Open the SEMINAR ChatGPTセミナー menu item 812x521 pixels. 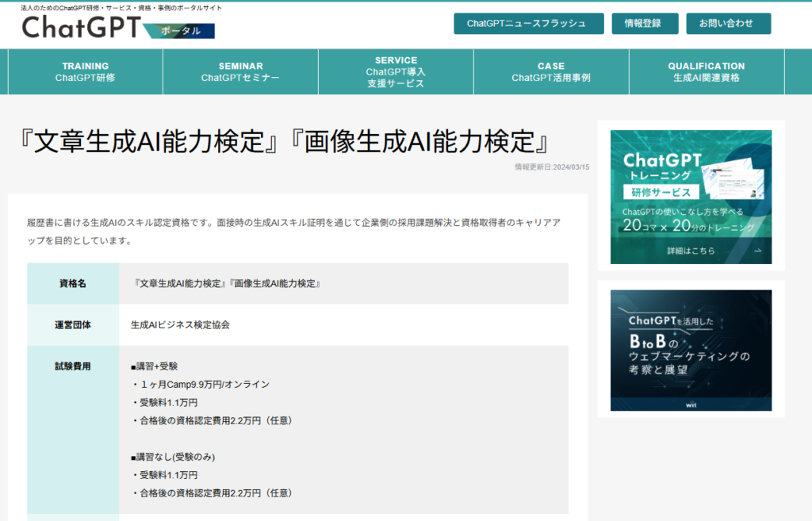click(240, 72)
